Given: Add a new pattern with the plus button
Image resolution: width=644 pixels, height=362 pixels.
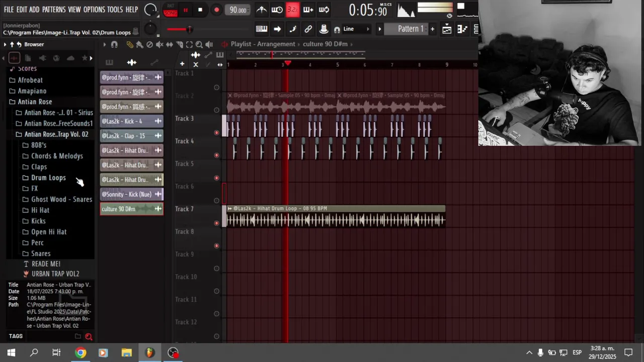Looking at the screenshot, I should pos(432,29).
